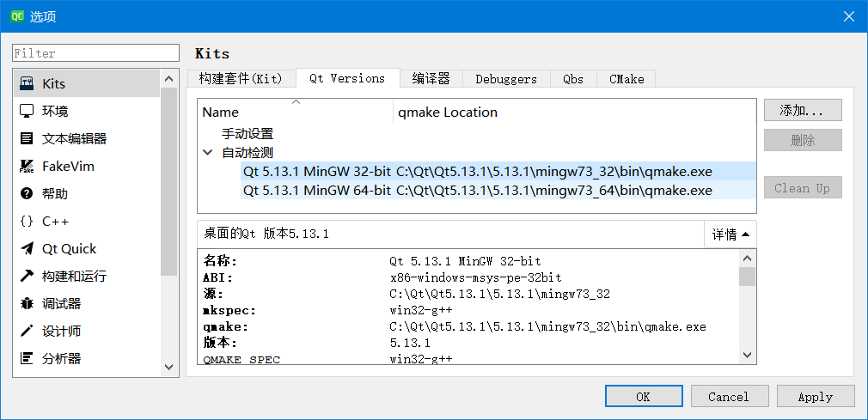Switch to the Debuggers tab
The height and width of the screenshot is (420, 868).
505,79
